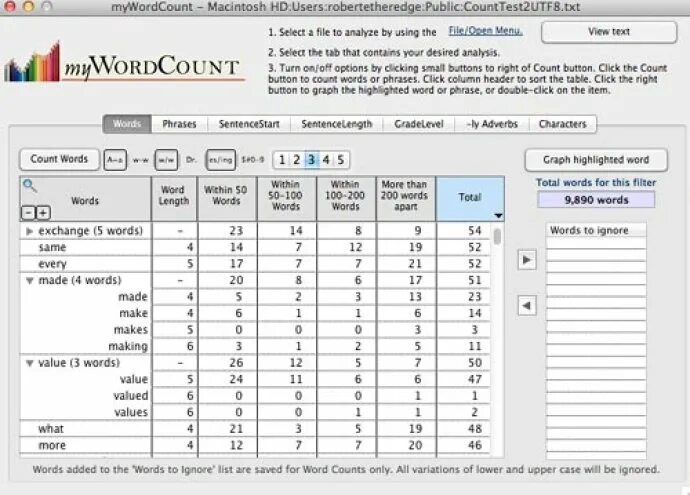Toggle the es/ing word endings option

[220, 160]
